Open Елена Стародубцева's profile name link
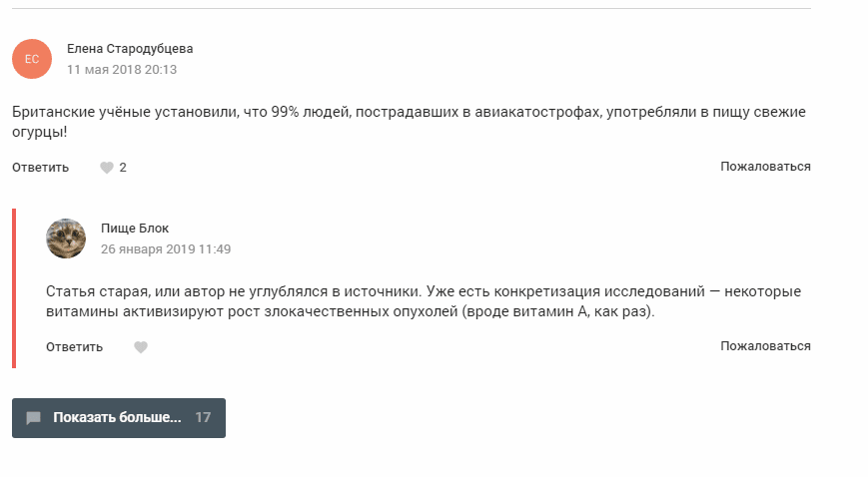 pos(130,49)
